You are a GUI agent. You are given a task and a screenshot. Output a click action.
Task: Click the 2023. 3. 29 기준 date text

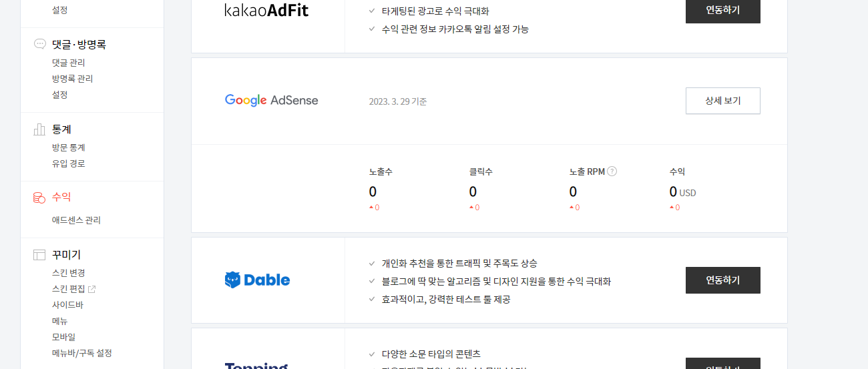coord(398,101)
